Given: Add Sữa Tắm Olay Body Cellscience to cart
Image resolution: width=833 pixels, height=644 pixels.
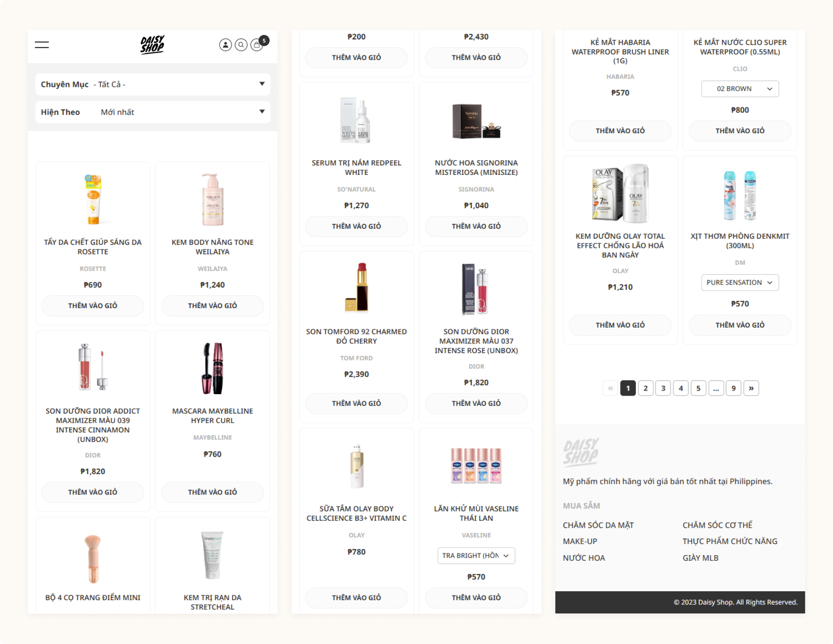Looking at the screenshot, I should [x=356, y=598].
